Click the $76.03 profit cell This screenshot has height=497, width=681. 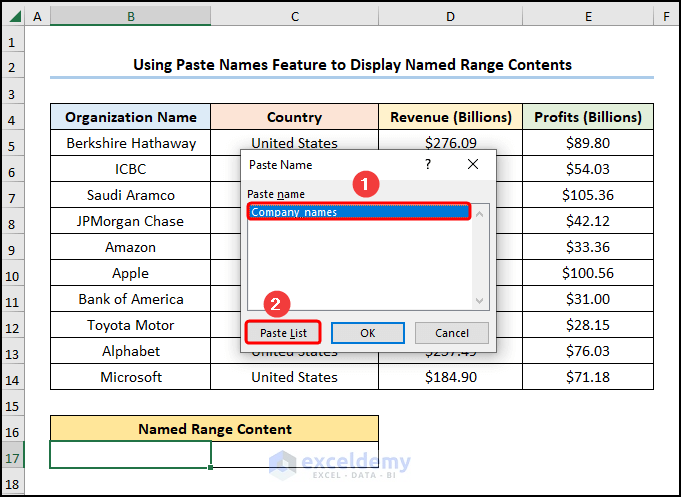pos(588,351)
